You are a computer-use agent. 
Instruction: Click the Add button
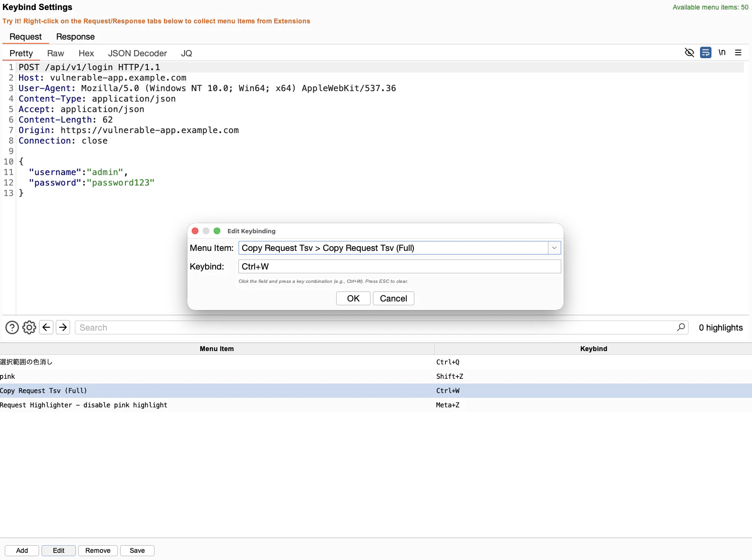[22, 550]
